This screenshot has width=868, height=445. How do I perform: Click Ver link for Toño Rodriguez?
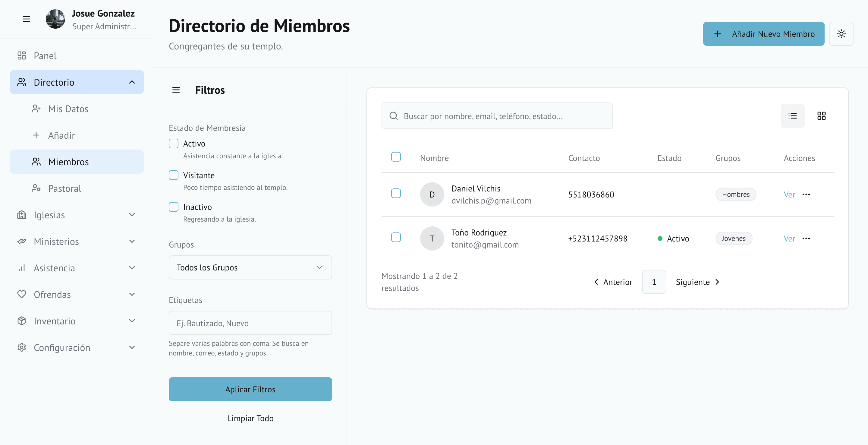coord(789,239)
